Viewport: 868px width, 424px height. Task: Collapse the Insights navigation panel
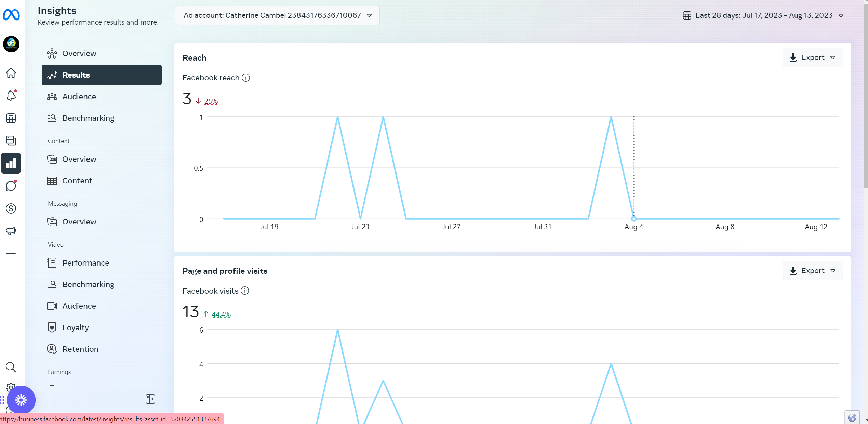click(x=150, y=399)
